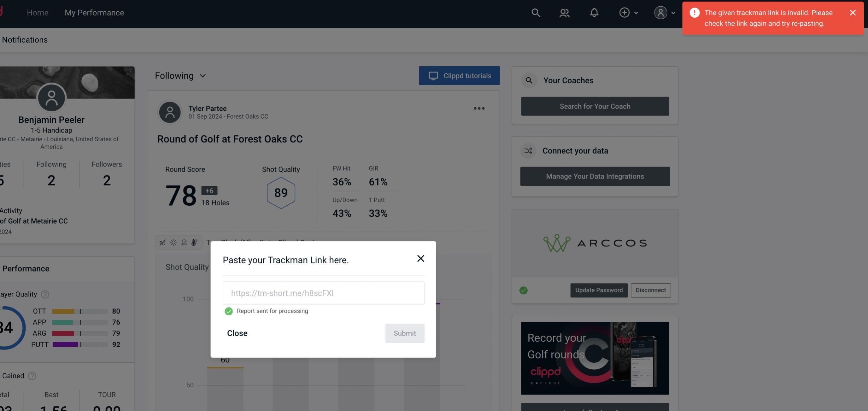The image size is (868, 411).
Task: Click the three-dots more options on Tyler Partee post
Action: pos(479,109)
